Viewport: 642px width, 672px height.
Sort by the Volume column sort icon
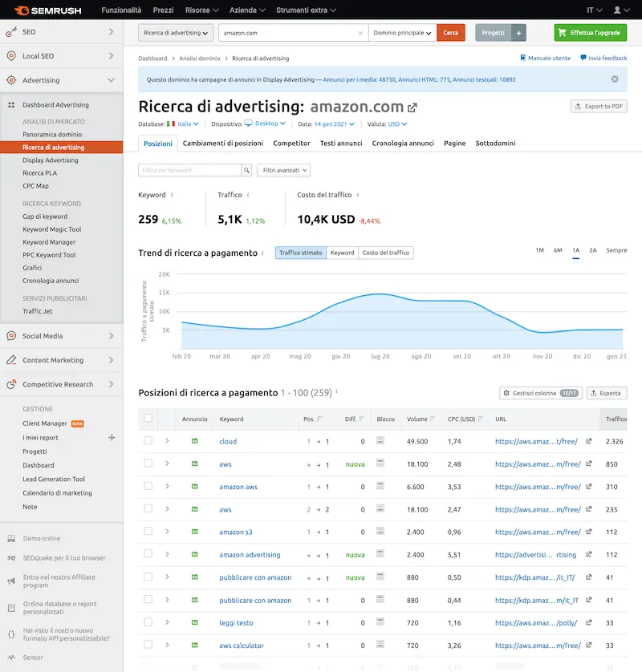click(433, 419)
